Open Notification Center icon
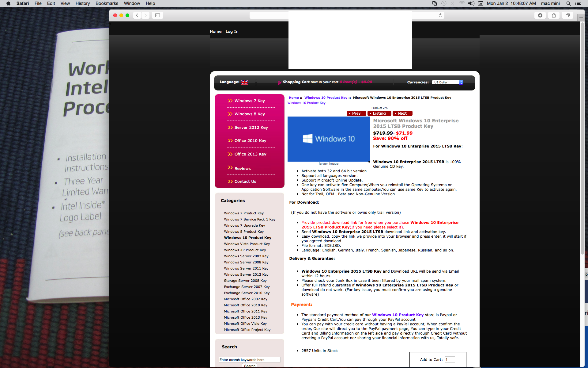 (x=578, y=3)
